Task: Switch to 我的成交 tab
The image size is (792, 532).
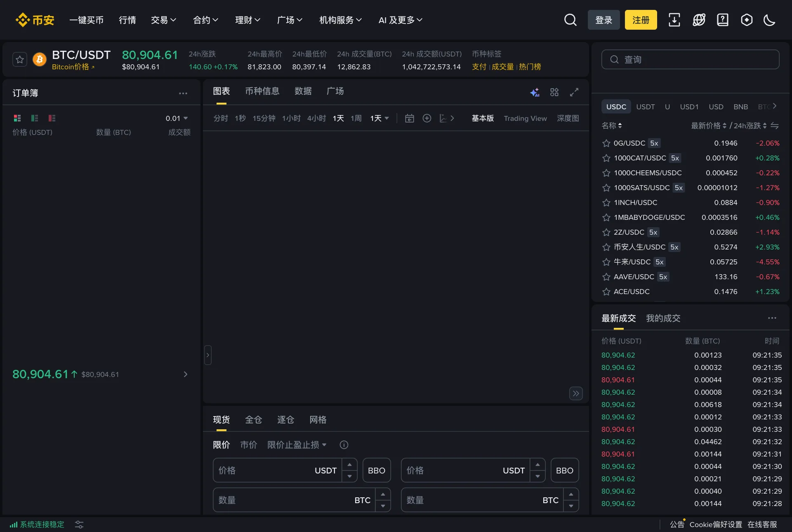Action: (663, 318)
